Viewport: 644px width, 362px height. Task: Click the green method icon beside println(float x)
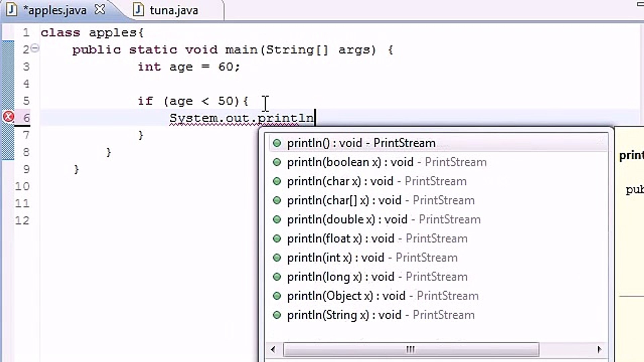[277, 238]
